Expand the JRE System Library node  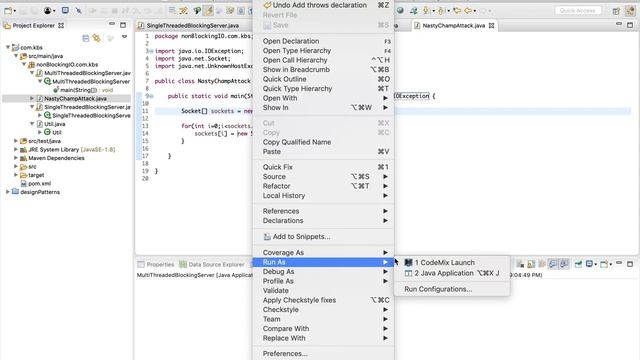click(x=16, y=149)
